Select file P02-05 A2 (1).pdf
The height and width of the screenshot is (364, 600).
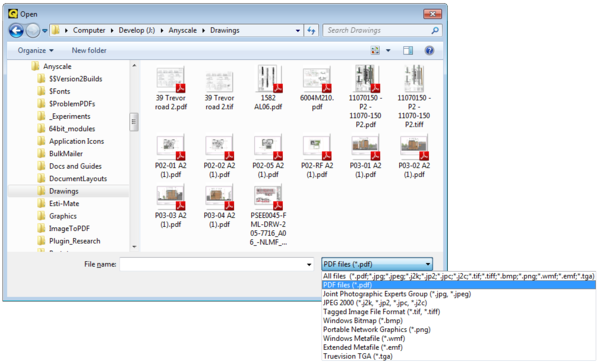pos(268,156)
